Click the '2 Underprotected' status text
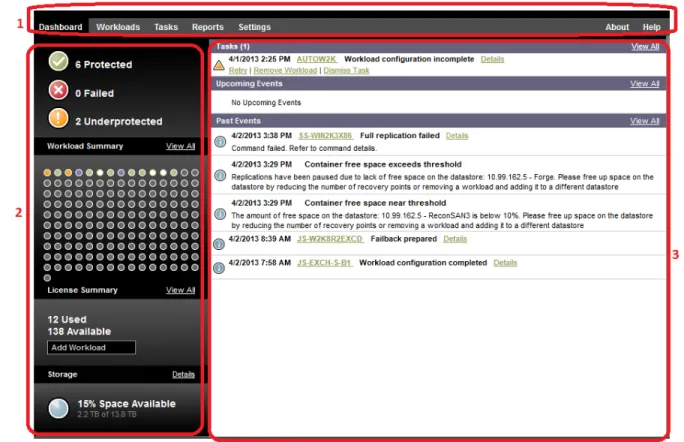This screenshot has width=684, height=442. [x=119, y=121]
